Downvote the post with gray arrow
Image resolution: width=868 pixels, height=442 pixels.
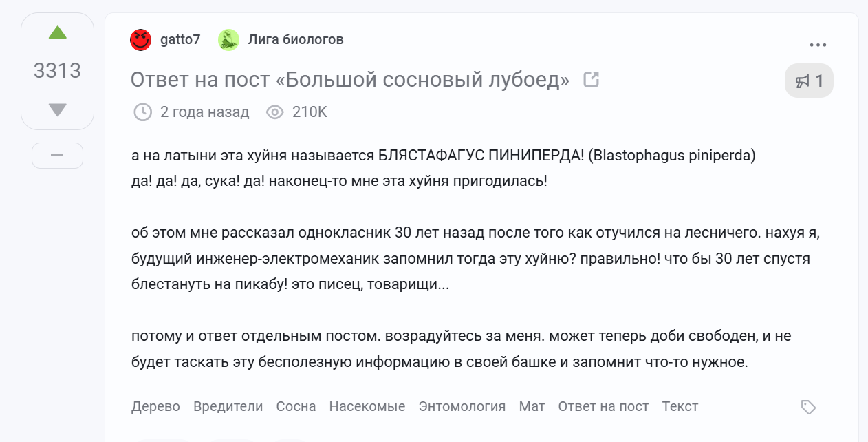point(58,109)
